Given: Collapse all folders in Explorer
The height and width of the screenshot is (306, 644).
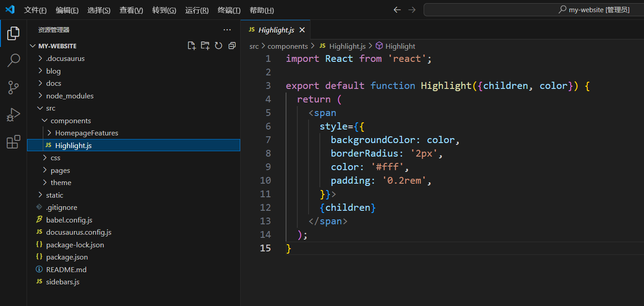Looking at the screenshot, I should point(232,46).
